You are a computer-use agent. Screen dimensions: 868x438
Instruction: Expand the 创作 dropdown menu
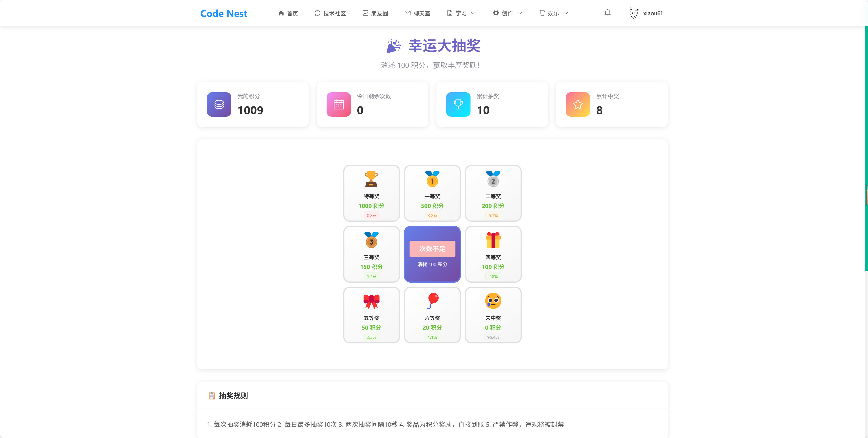pyautogui.click(x=507, y=13)
